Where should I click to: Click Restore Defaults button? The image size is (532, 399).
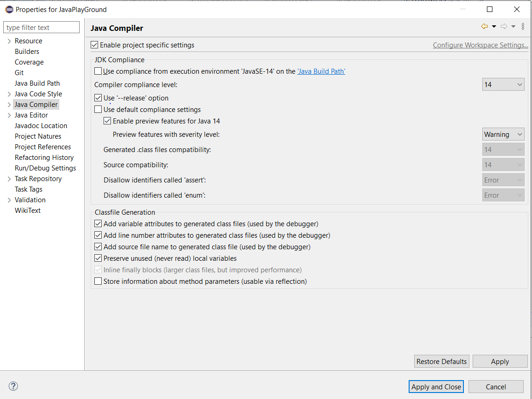click(x=441, y=361)
